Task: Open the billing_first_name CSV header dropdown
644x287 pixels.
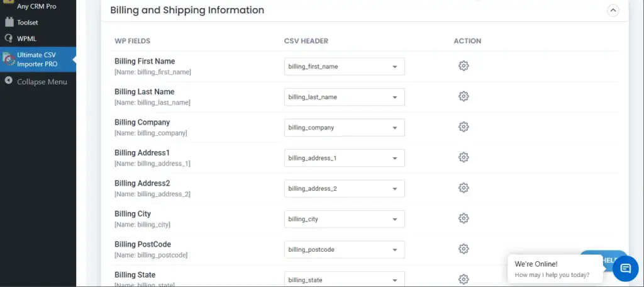Action: [x=344, y=66]
